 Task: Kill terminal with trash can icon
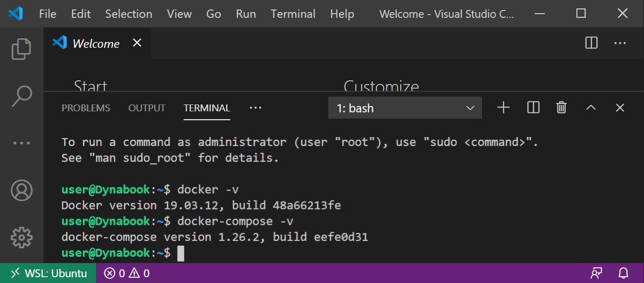(562, 108)
